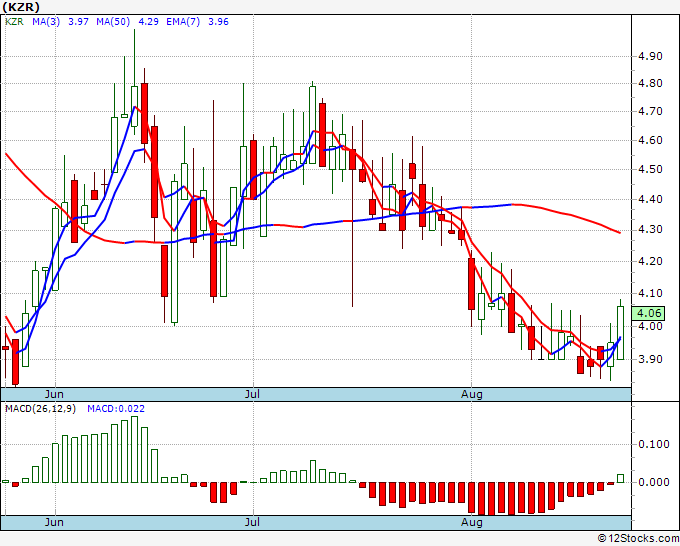The height and width of the screenshot is (546, 680).
Task: Click the last green MACD histogram bar
Action: point(621,478)
